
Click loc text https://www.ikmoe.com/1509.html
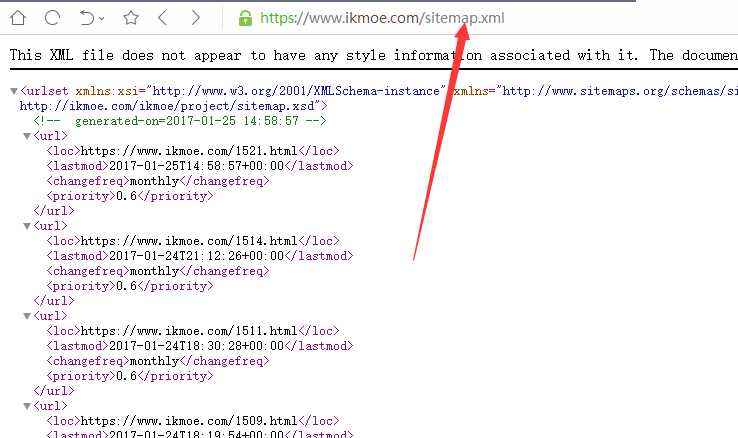(189, 421)
